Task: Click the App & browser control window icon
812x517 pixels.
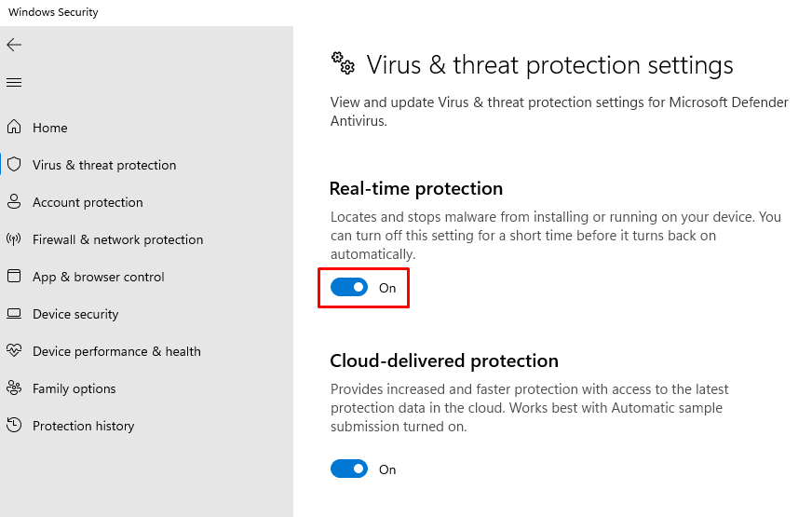Action: (14, 277)
